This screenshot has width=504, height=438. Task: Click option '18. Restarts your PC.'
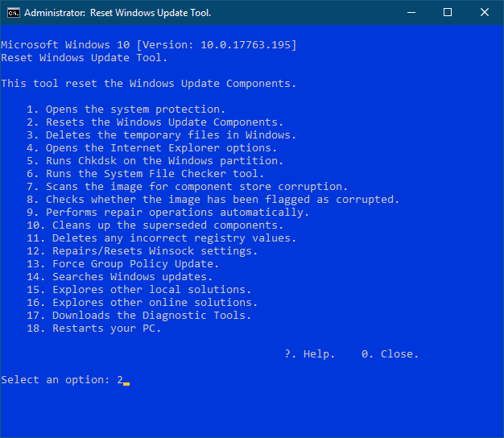coord(94,328)
